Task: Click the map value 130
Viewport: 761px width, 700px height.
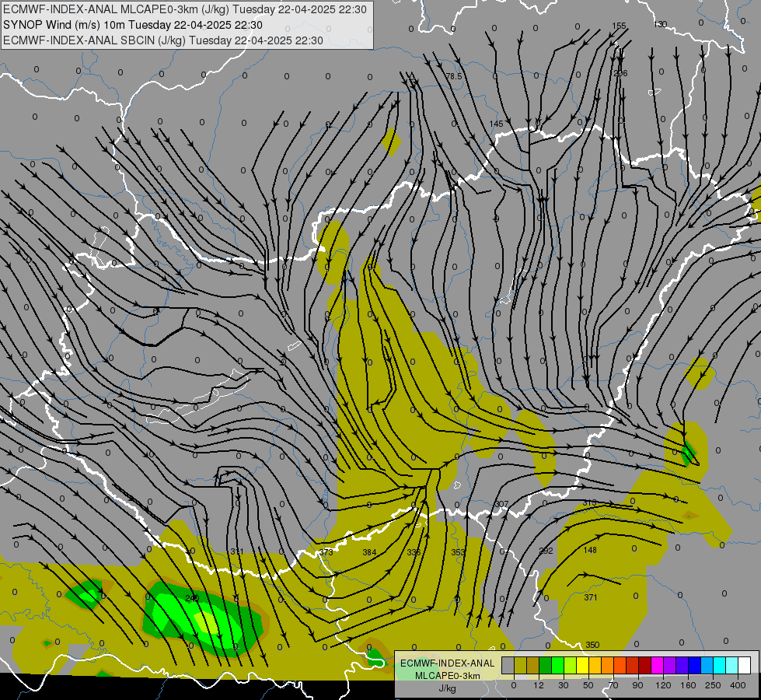Action: click(x=660, y=24)
